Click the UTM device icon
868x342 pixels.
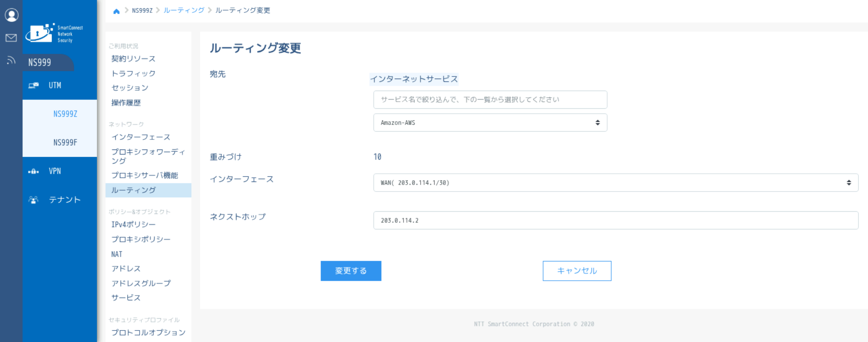pos(33,85)
